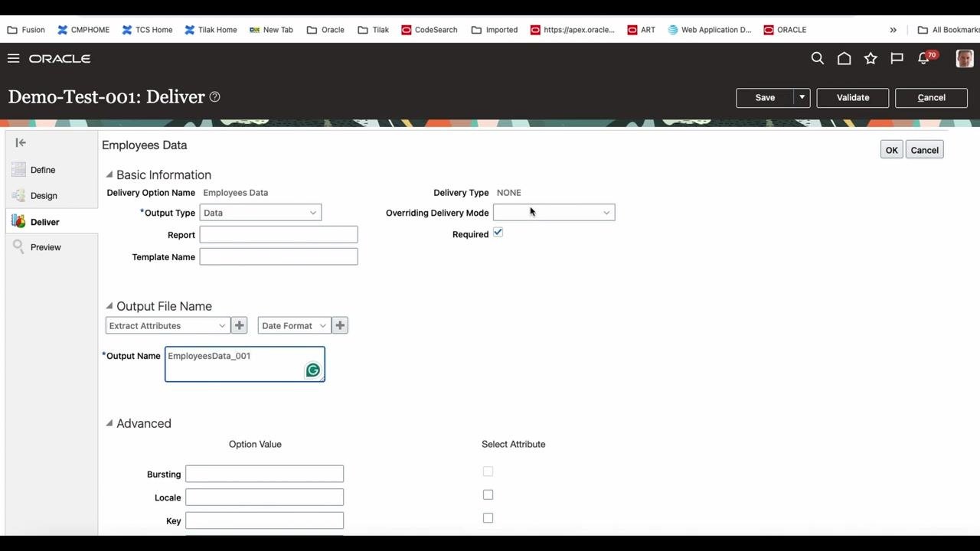Open the All Bookmarks folder
The width and height of the screenshot is (980, 551).
(x=949, y=30)
